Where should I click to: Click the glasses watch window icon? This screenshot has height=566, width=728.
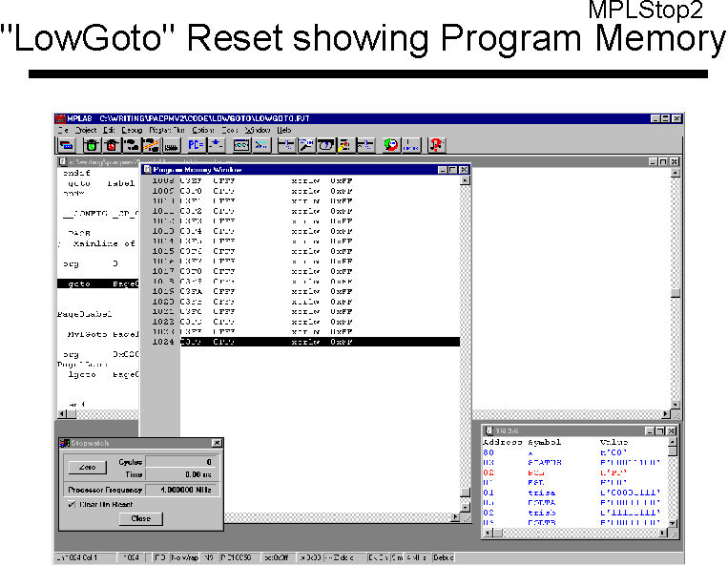(x=241, y=145)
